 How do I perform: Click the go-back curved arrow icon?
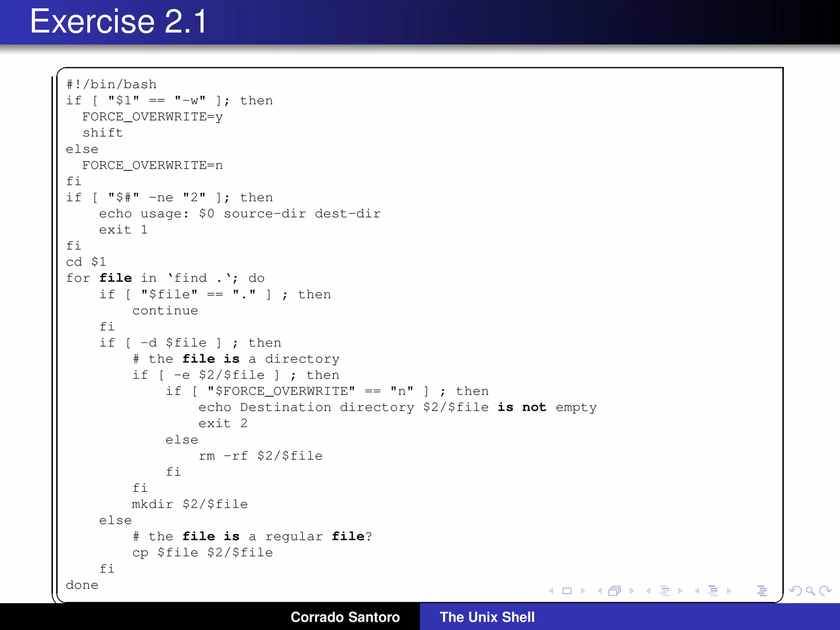795,591
